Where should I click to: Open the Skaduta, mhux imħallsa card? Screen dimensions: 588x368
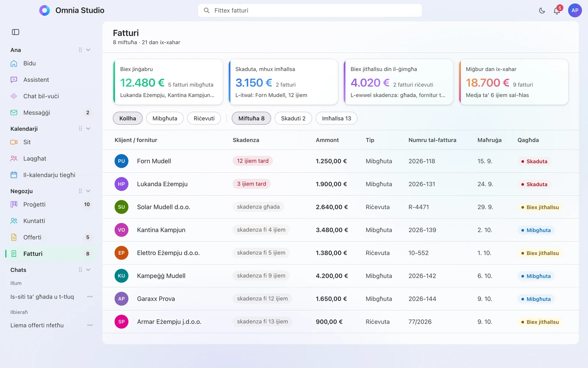(x=283, y=82)
